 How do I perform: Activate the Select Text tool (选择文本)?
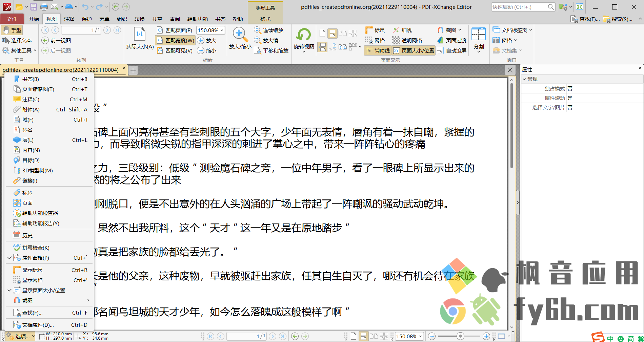17,40
